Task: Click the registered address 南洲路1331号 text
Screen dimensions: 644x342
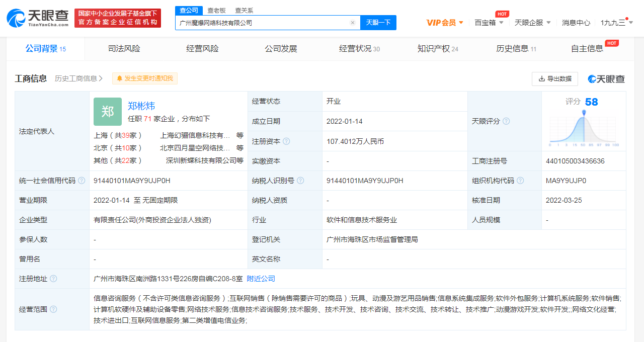Action: [168, 279]
